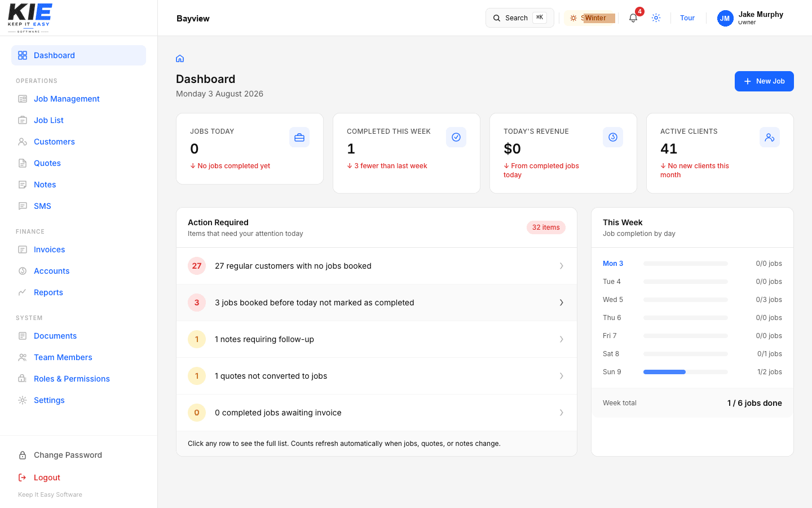Expand the completed jobs awaiting invoice chevron
The width and height of the screenshot is (812, 508).
[x=561, y=413]
